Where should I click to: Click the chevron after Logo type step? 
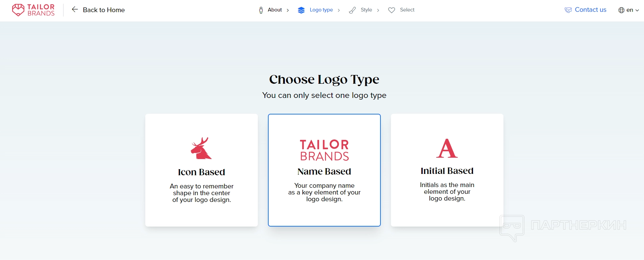pos(339,10)
